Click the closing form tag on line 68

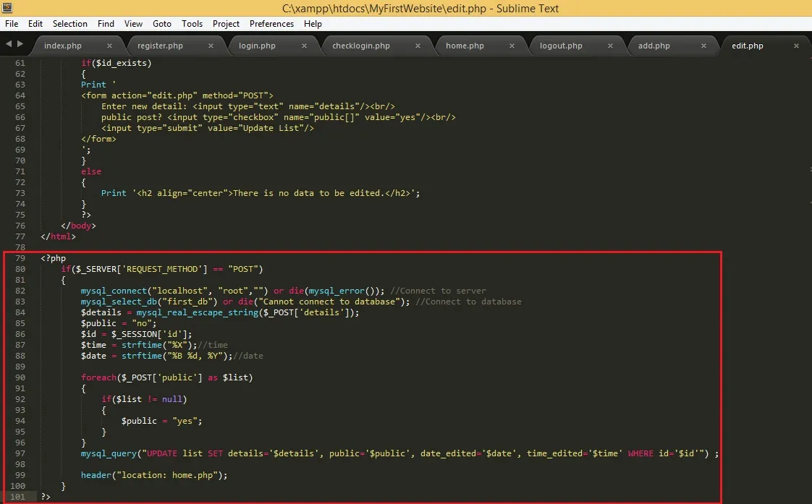(98, 139)
